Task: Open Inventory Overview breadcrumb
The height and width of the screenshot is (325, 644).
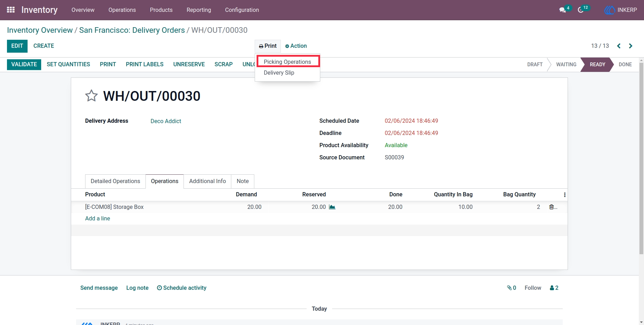Action: click(x=40, y=30)
